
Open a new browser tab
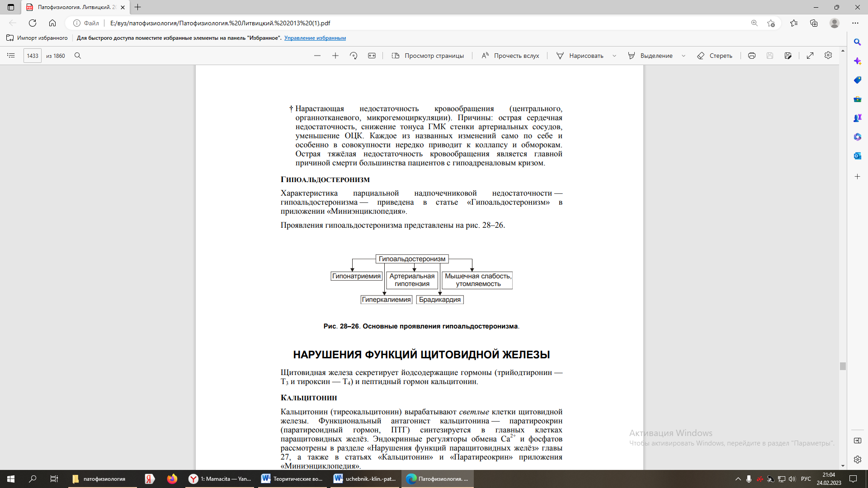tap(138, 7)
